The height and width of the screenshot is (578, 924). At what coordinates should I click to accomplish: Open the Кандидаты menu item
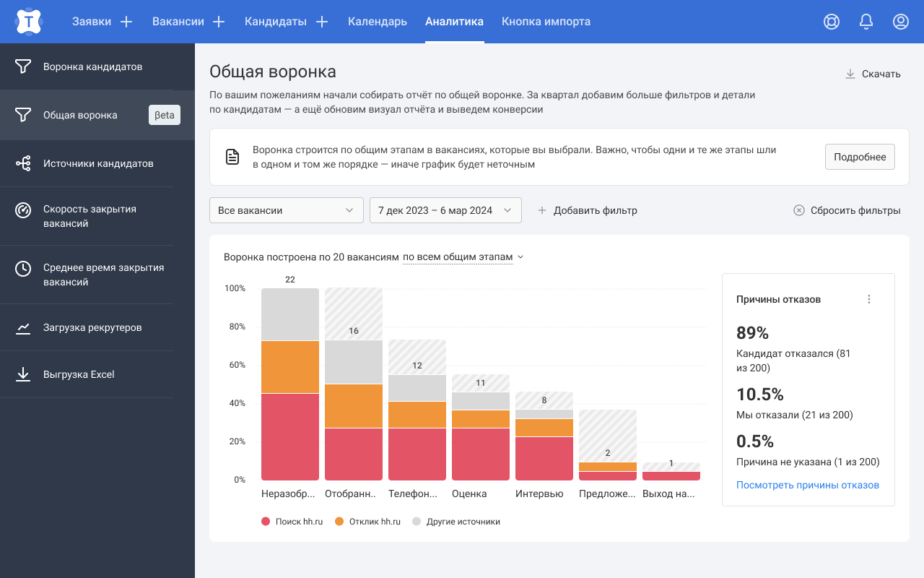(x=276, y=22)
